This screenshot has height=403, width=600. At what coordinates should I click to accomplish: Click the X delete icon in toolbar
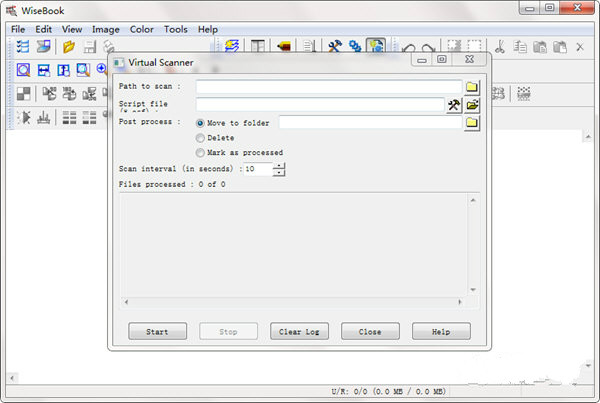click(580, 47)
